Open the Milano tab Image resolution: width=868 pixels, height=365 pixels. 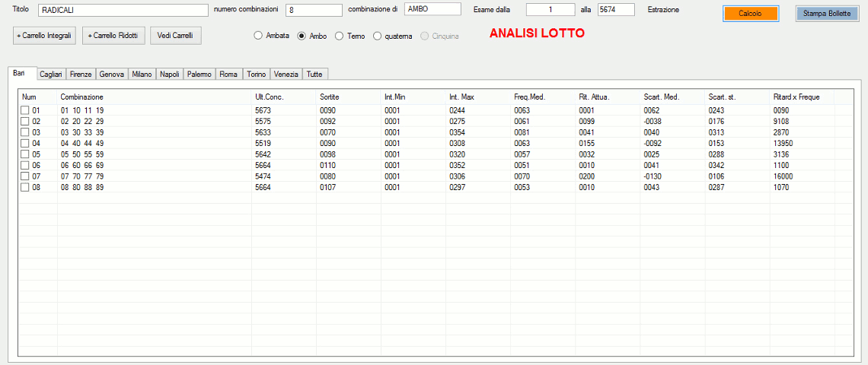pos(142,74)
